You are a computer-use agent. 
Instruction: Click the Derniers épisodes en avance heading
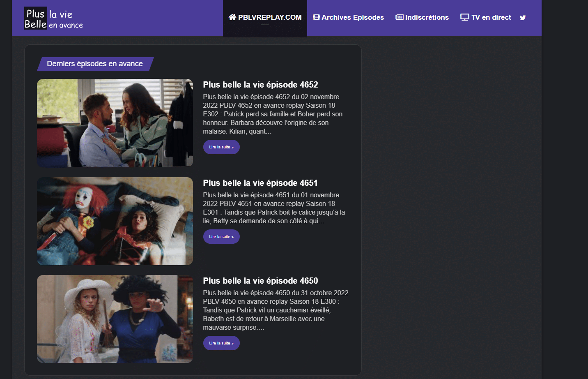[95, 64]
